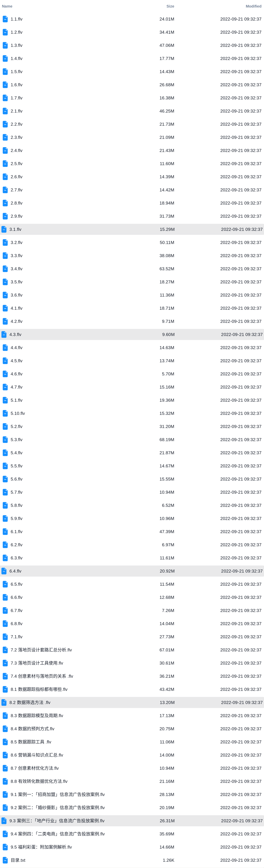The width and height of the screenshot is (264, 868).
Task: Open 7.4 创意素材与落地页的关系 .flv
Action: 42,676
